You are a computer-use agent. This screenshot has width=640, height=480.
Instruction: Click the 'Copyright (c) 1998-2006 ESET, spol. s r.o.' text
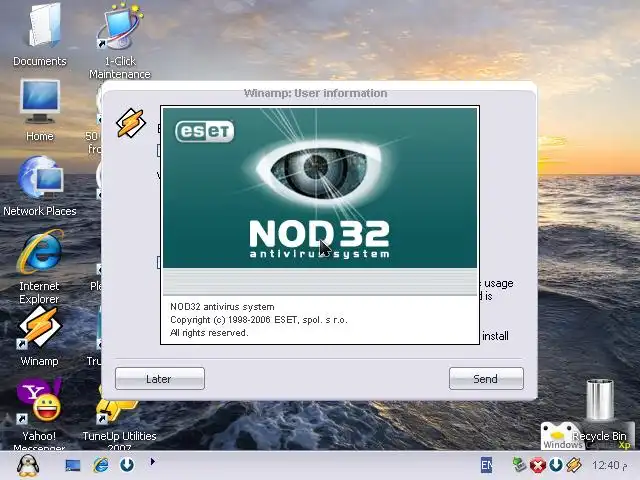tap(259, 320)
